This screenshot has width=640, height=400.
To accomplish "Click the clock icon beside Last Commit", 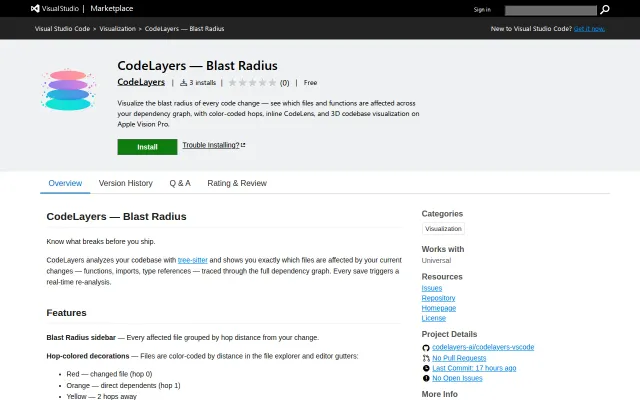I will (426, 368).
